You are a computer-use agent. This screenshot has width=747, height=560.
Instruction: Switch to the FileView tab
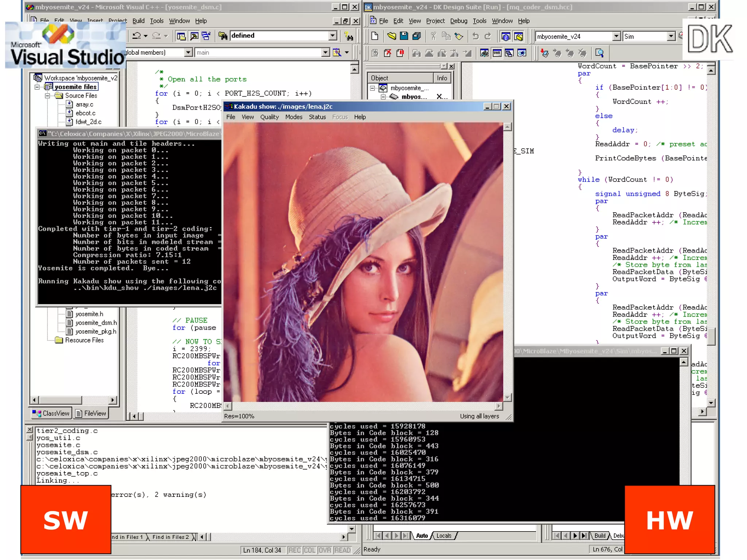click(91, 413)
